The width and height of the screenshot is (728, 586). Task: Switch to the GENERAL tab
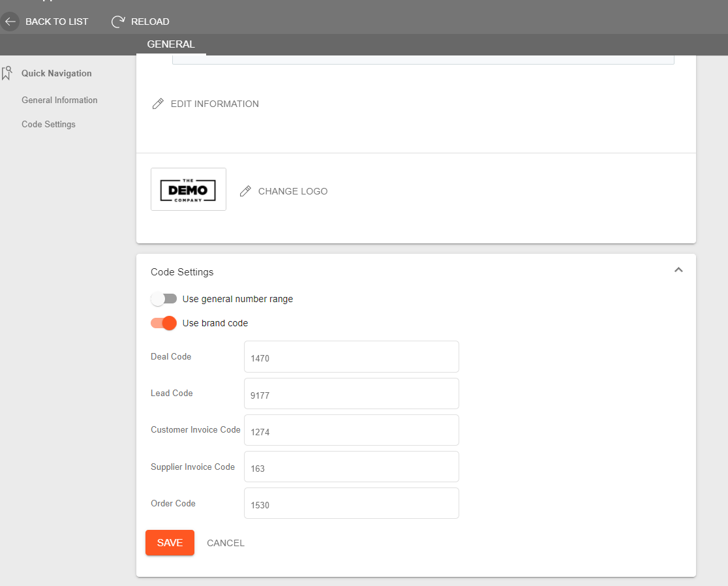coord(171,44)
